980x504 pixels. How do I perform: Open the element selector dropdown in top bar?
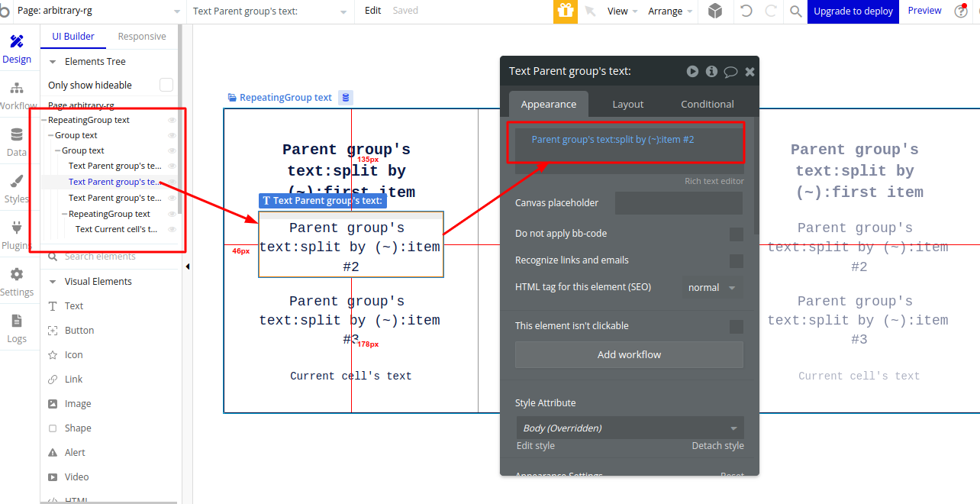[x=269, y=11]
